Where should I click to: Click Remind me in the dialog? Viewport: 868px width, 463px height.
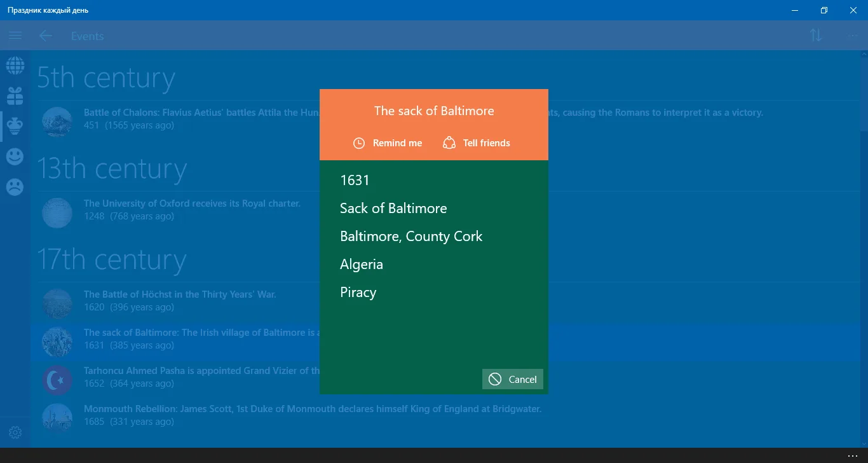pos(388,143)
